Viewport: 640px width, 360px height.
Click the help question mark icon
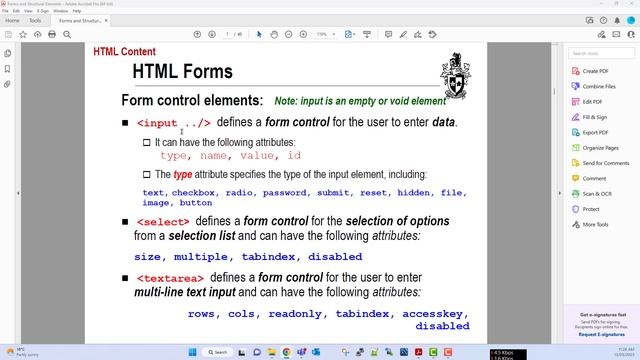[x=603, y=20]
